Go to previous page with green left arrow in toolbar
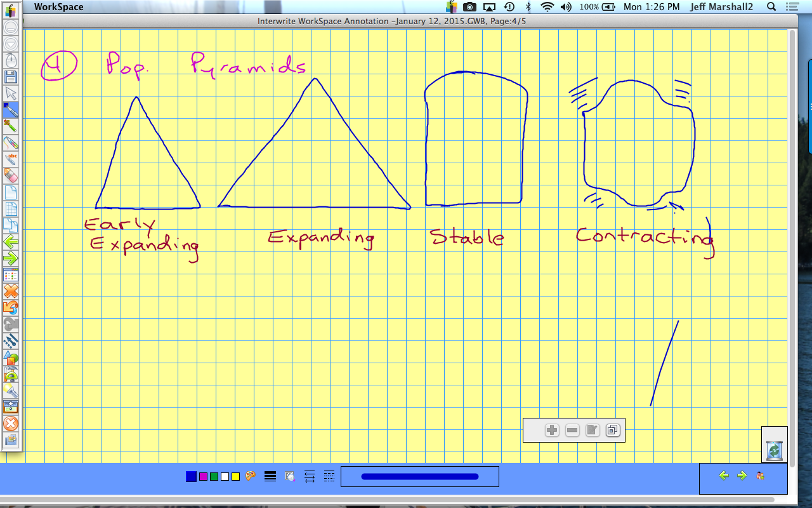Viewport: 812px width, 508px height. click(x=11, y=242)
